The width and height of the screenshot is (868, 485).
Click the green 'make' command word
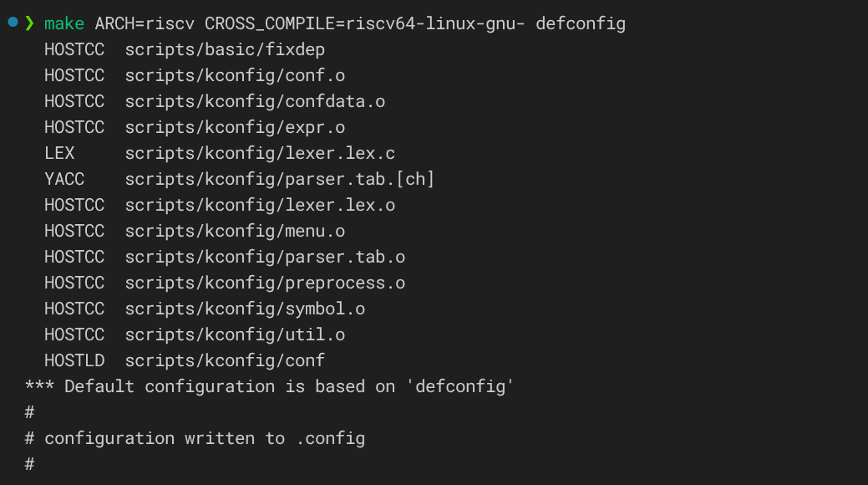pos(64,23)
